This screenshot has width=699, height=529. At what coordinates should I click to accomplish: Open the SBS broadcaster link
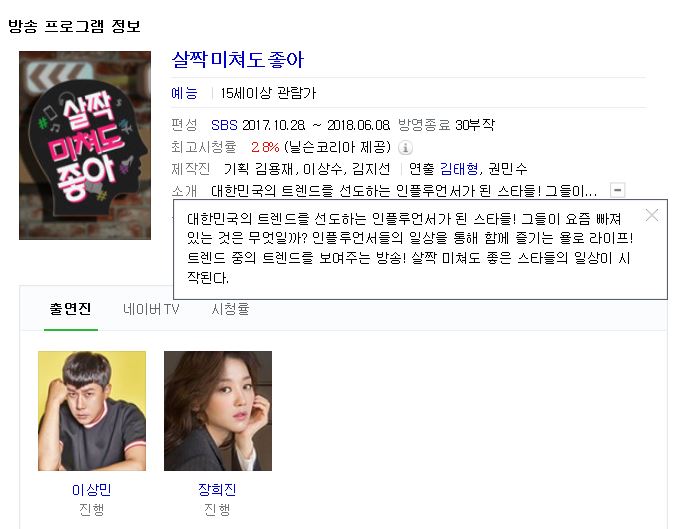click(x=224, y=125)
